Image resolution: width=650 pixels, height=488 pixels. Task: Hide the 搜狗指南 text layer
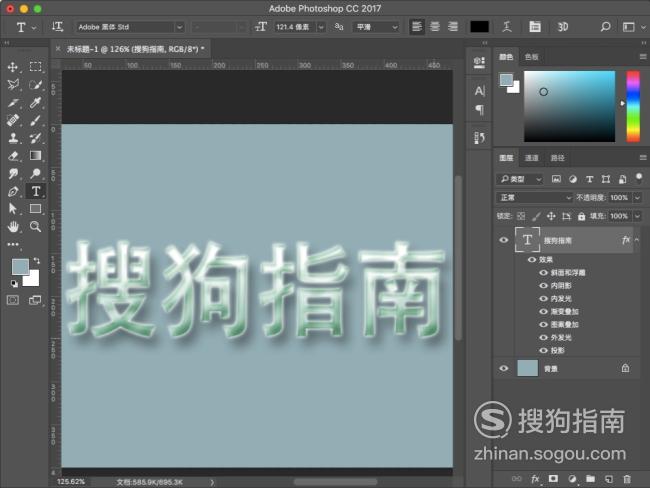coord(504,240)
